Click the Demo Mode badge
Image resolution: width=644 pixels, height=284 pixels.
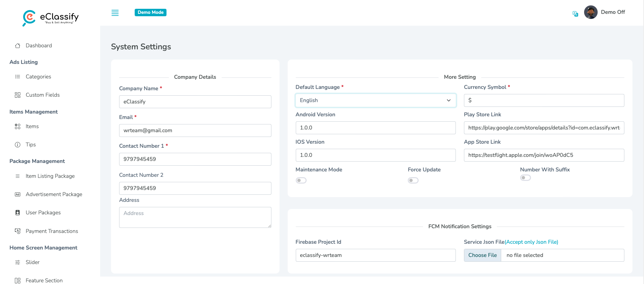pos(150,13)
